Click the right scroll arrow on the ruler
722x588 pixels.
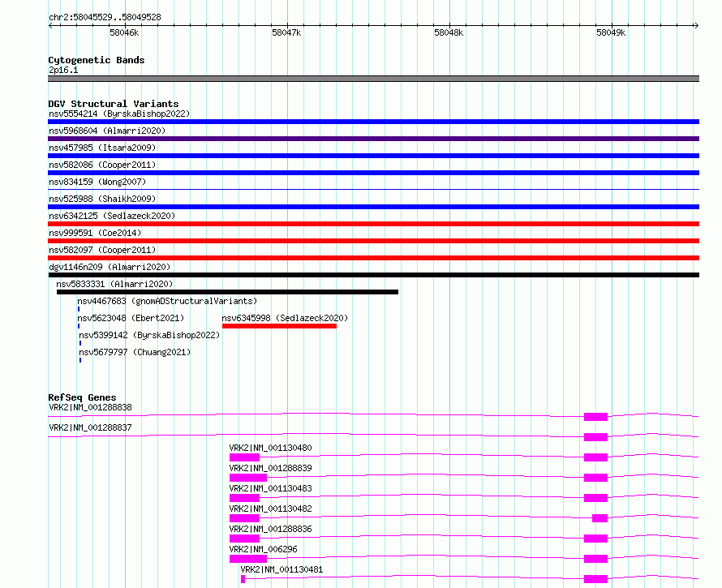pos(696,26)
